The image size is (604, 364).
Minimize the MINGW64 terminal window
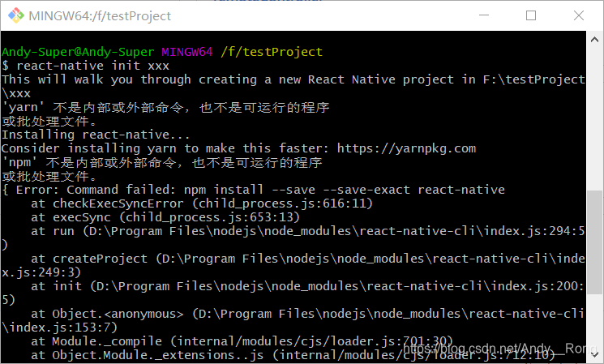click(x=484, y=15)
